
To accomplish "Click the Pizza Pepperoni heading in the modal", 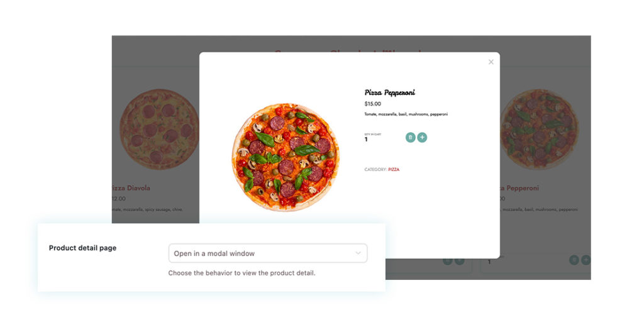I will [x=389, y=92].
